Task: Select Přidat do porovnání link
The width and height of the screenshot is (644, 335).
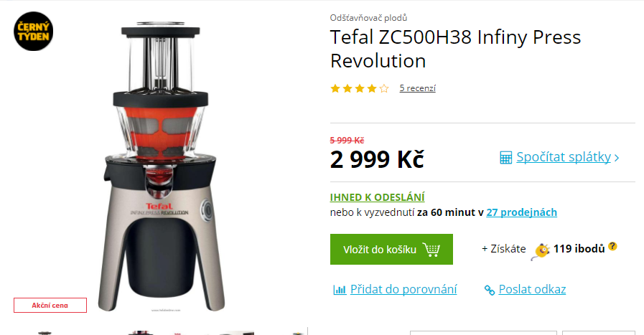Action: [x=403, y=289]
